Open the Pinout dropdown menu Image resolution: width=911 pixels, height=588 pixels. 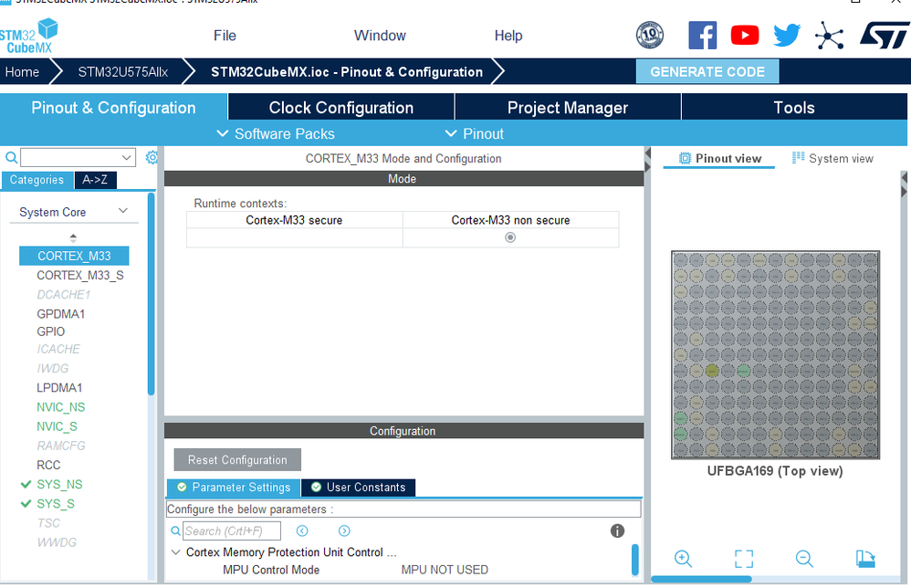[474, 133]
